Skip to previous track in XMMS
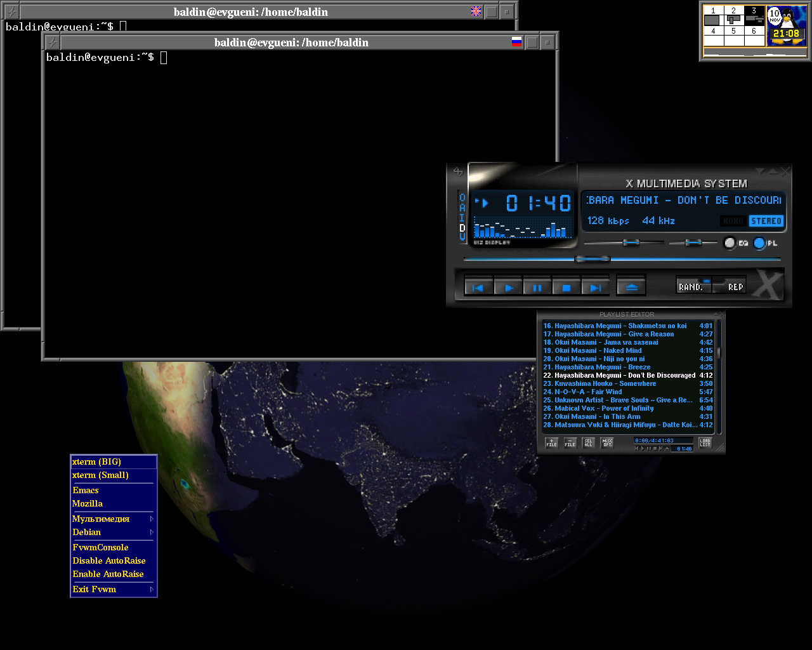Screen dimensions: 812x650 pos(478,287)
